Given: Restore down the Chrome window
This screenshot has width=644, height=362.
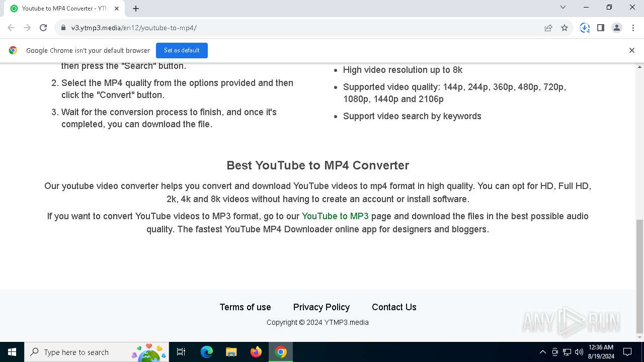Looking at the screenshot, I should point(609,7).
